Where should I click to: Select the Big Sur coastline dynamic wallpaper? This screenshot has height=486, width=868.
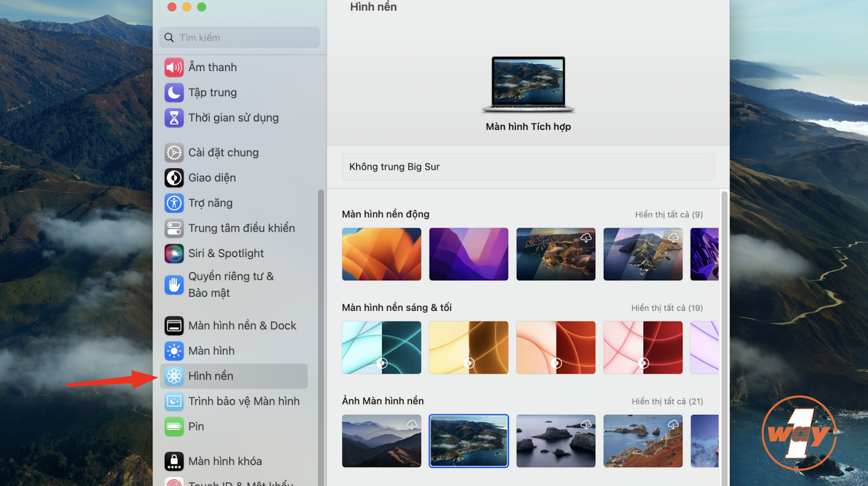click(x=556, y=254)
